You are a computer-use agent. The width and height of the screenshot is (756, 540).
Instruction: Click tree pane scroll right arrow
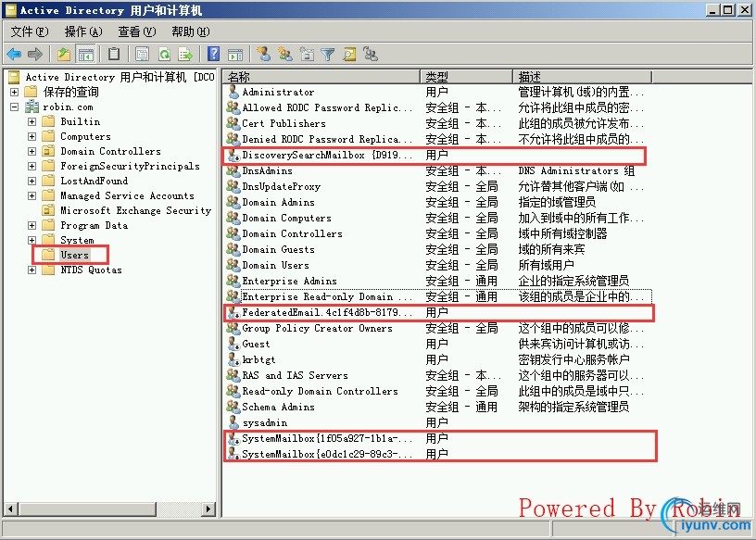click(x=208, y=509)
